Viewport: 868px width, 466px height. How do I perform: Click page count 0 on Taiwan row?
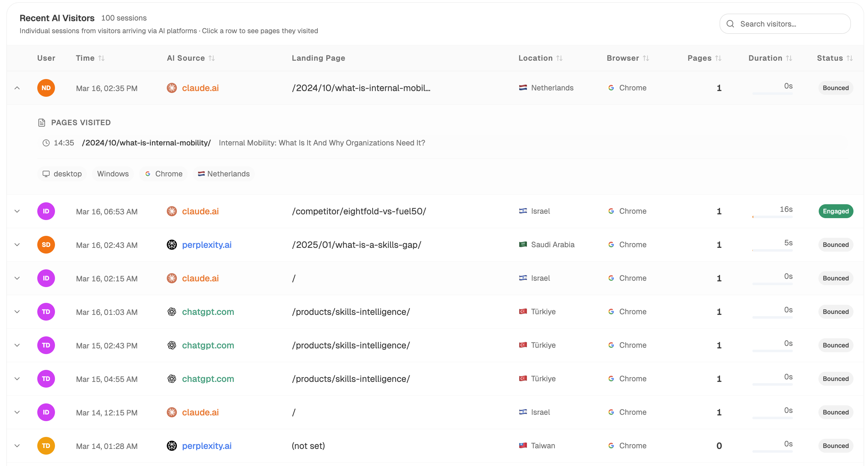pyautogui.click(x=719, y=446)
